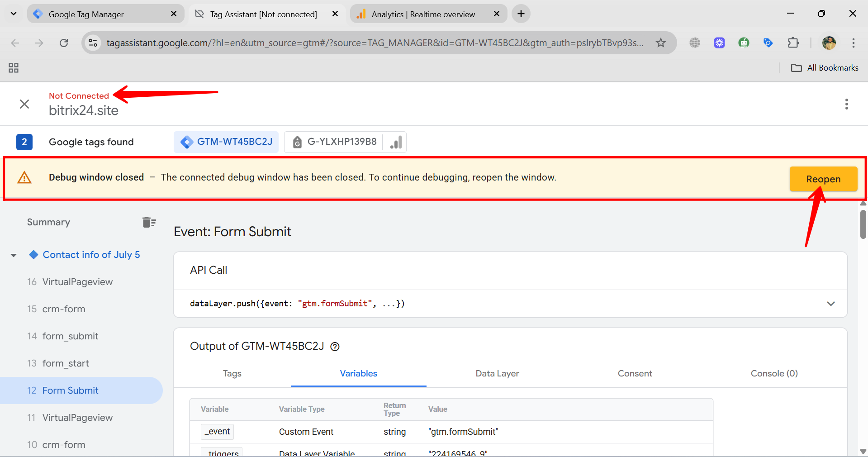Click the page vertical scrollbar thumb
868x457 pixels.
(863, 224)
